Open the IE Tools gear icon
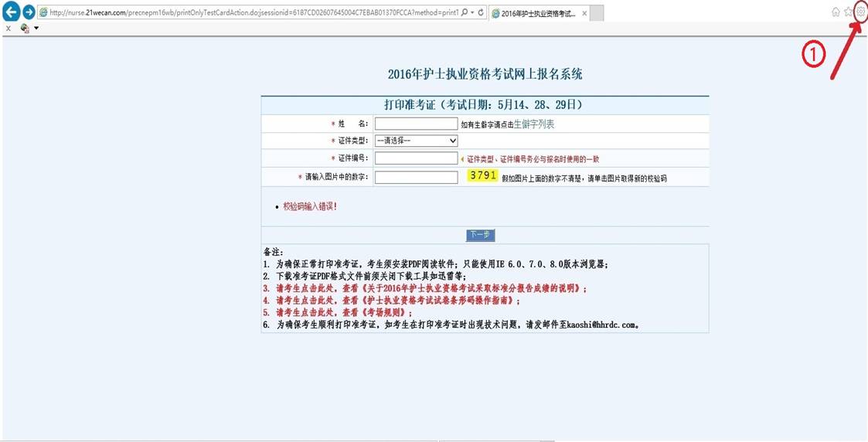 tap(860, 12)
